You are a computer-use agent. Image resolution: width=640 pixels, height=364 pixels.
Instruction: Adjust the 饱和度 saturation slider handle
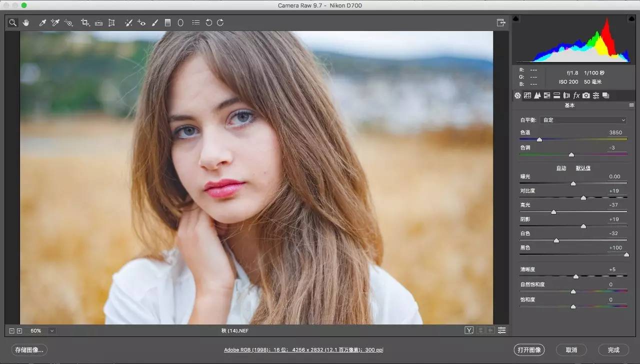click(573, 306)
